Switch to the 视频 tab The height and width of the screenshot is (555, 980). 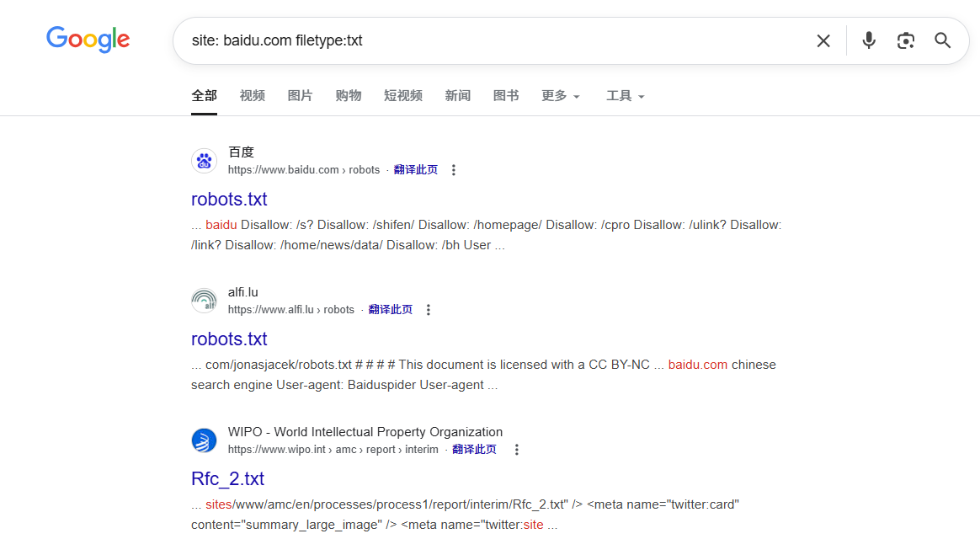(252, 96)
